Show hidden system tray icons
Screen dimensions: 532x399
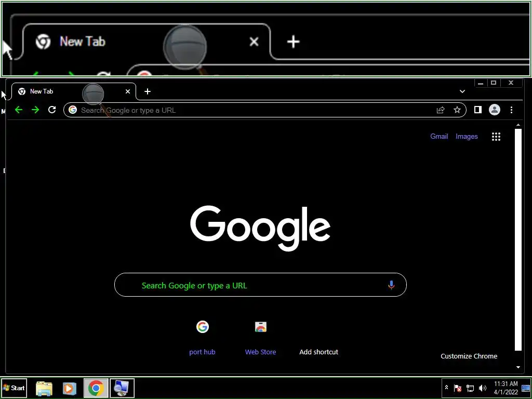[x=446, y=388]
